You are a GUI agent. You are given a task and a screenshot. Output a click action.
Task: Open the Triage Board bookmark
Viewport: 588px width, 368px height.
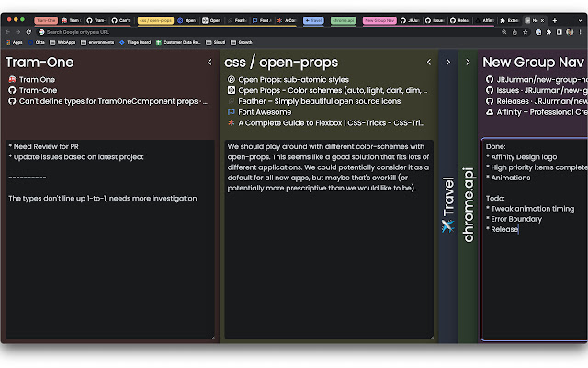pyautogui.click(x=136, y=42)
